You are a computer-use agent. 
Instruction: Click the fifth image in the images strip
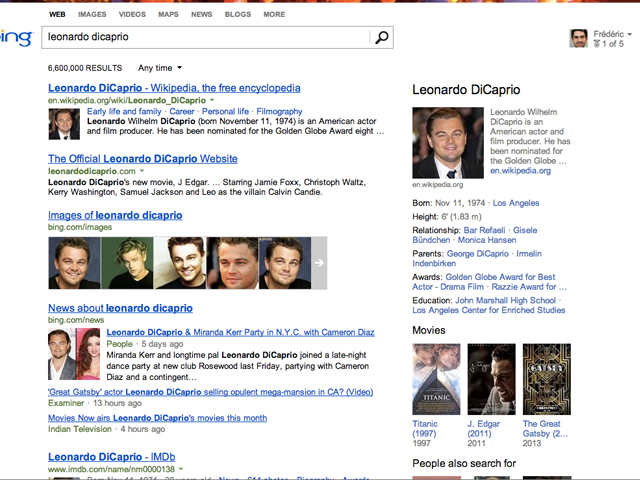pyautogui.click(x=285, y=263)
